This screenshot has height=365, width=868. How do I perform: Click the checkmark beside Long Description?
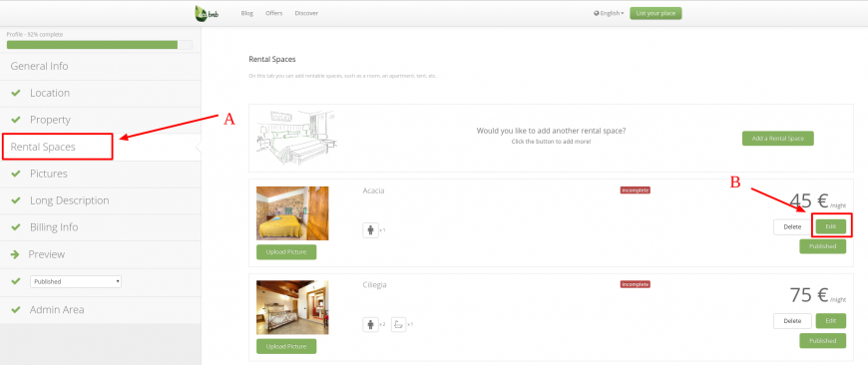point(16,200)
